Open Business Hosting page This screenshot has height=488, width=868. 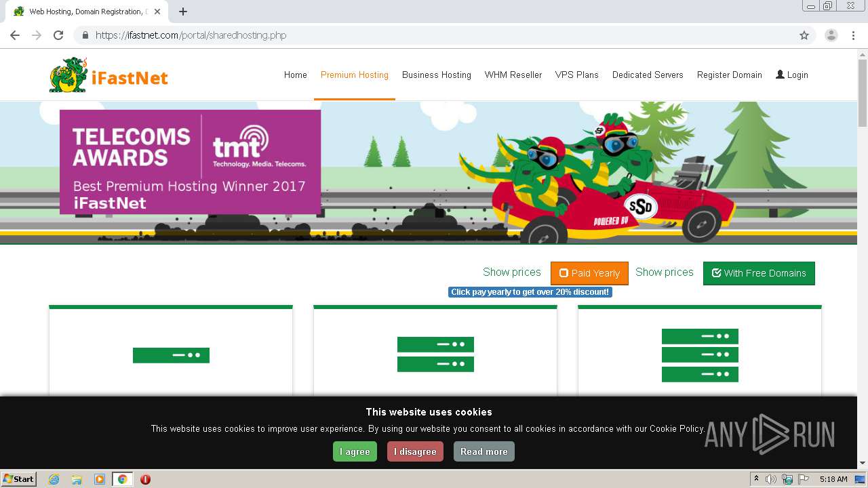tap(437, 75)
